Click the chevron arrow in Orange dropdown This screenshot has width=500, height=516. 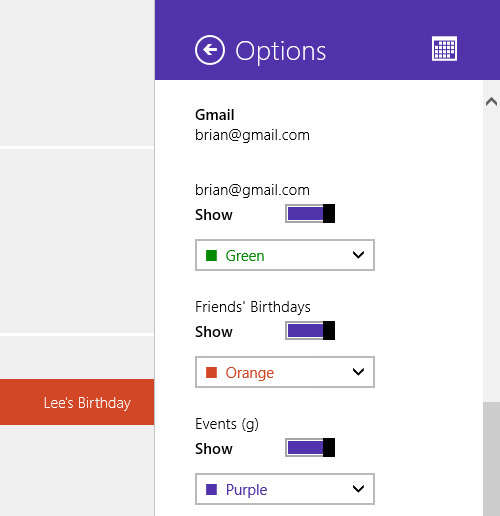click(x=358, y=372)
